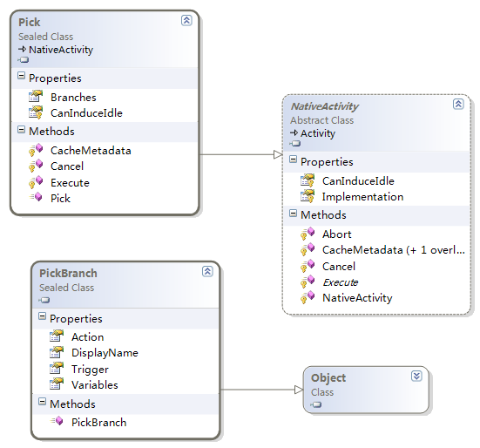Select the DisplayName property in PickBranch
The image size is (480, 448).
[x=105, y=353]
